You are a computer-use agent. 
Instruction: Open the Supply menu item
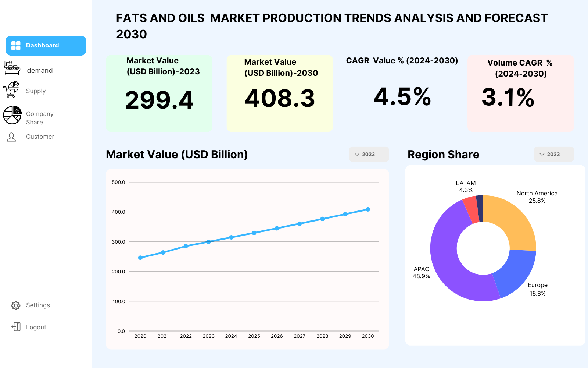36,91
